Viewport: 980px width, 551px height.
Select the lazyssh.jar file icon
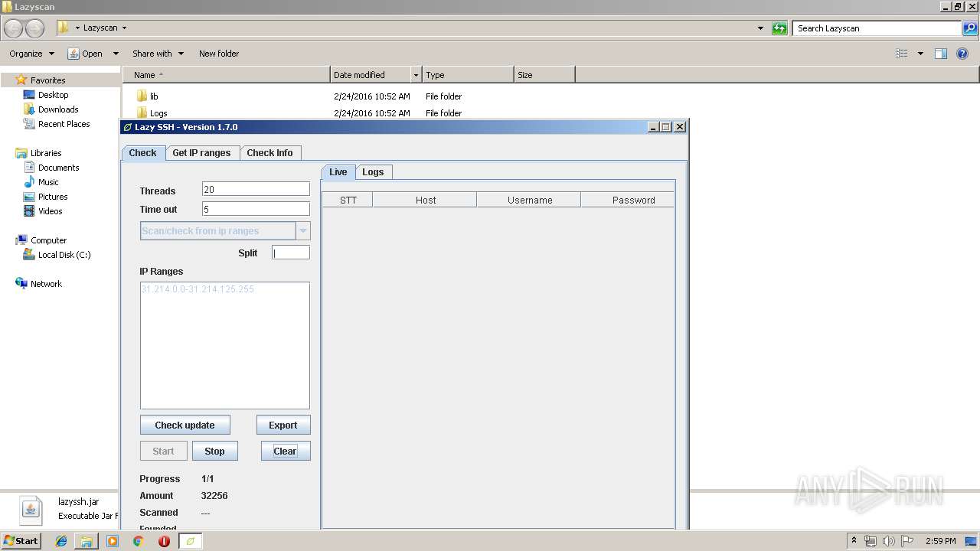31,509
